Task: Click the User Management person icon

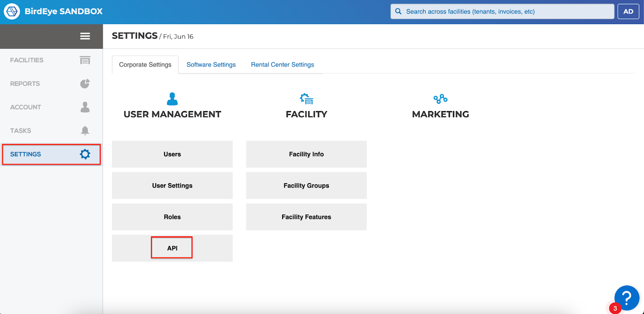Action: tap(172, 99)
